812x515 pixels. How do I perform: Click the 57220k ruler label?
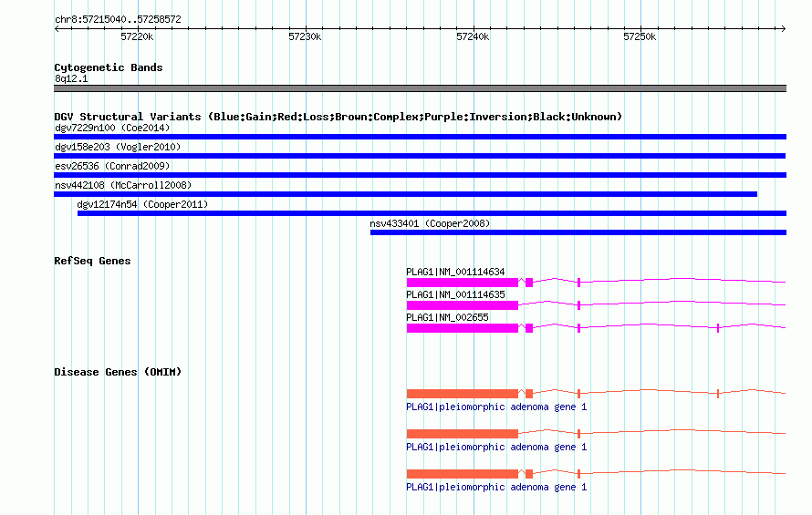(137, 36)
